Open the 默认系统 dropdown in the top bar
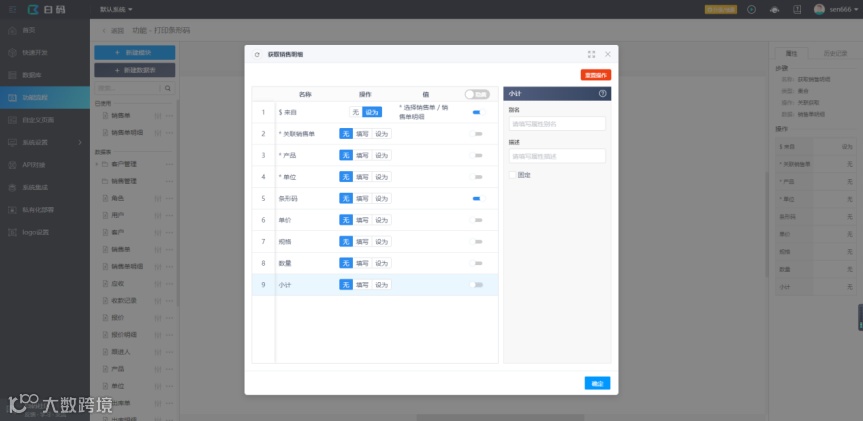The image size is (863, 421). (x=116, y=9)
